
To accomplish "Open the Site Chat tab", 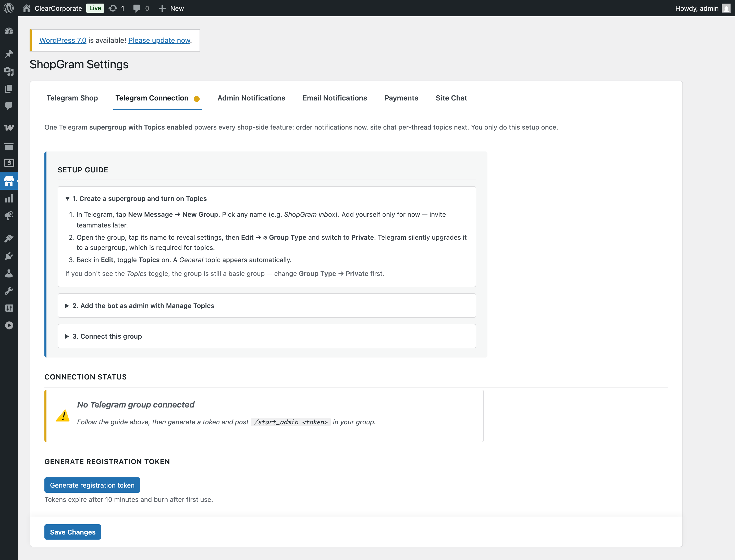I will point(451,98).
